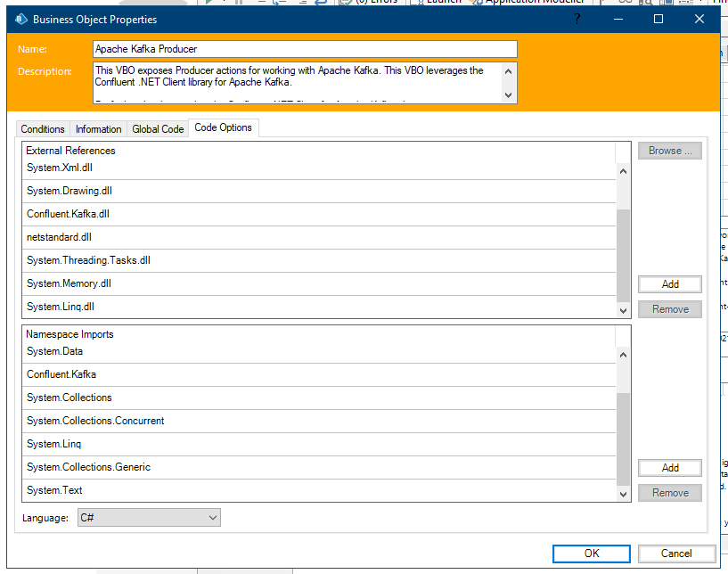Minimize the Business Object Properties dialog
The image size is (728, 574).
click(x=618, y=19)
